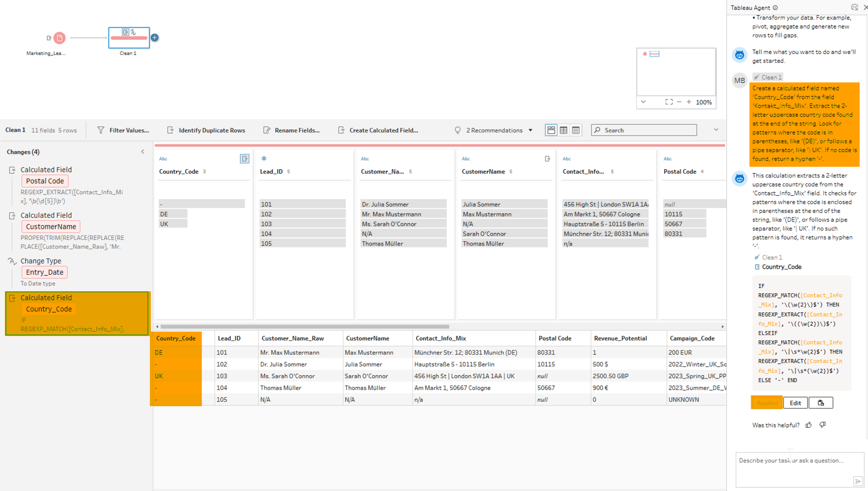
Task: Click the thumbs down feedback icon
Action: pos(823,425)
